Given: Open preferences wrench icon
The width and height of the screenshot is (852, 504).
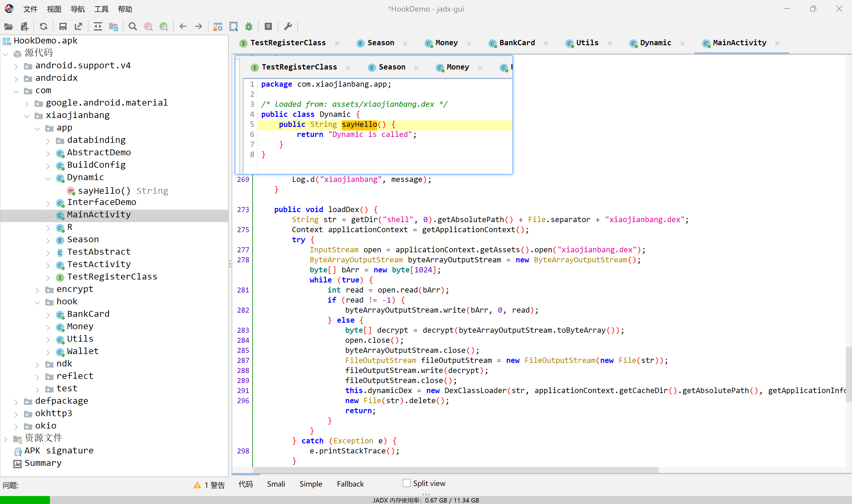Looking at the screenshot, I should 288,27.
